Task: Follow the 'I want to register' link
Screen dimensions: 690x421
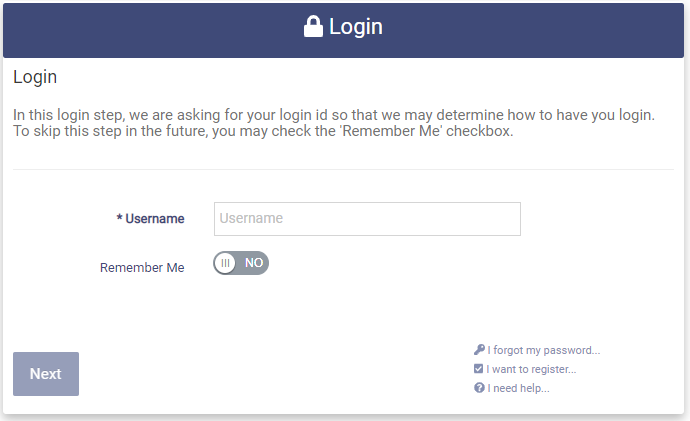Action: tap(531, 369)
